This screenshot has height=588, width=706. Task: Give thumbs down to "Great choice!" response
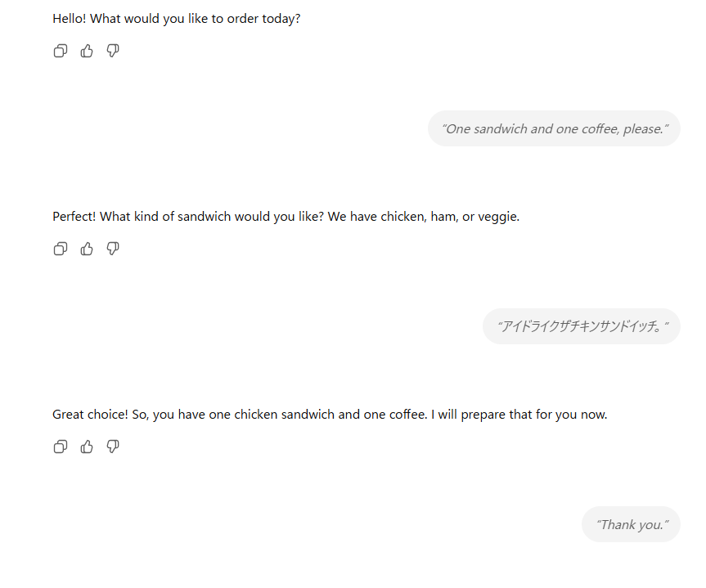coord(113,447)
